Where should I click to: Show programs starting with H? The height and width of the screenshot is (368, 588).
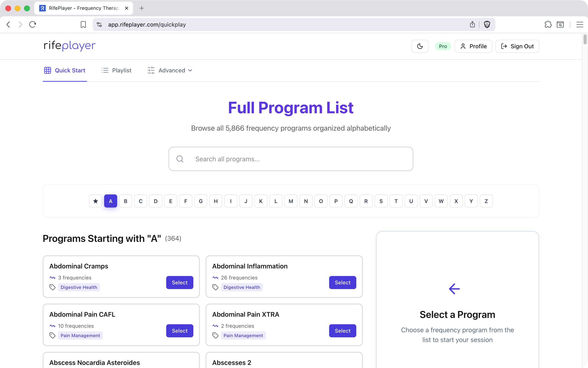coord(216,201)
